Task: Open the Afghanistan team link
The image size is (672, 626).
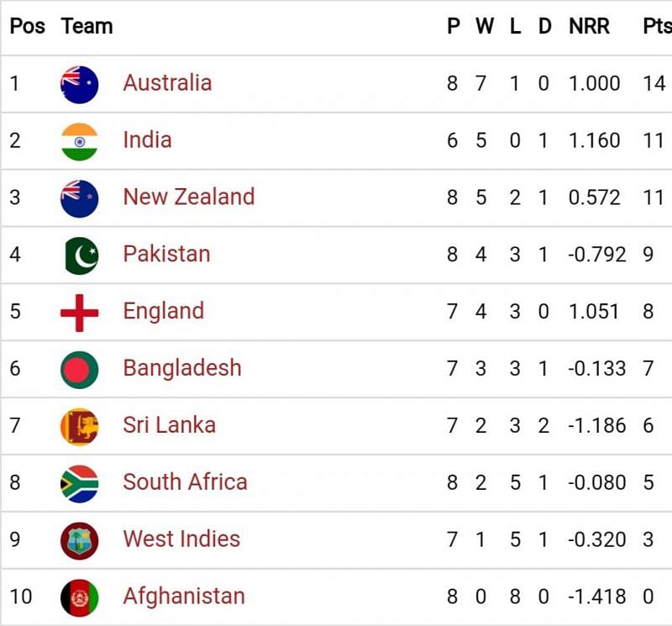Action: click(x=184, y=597)
